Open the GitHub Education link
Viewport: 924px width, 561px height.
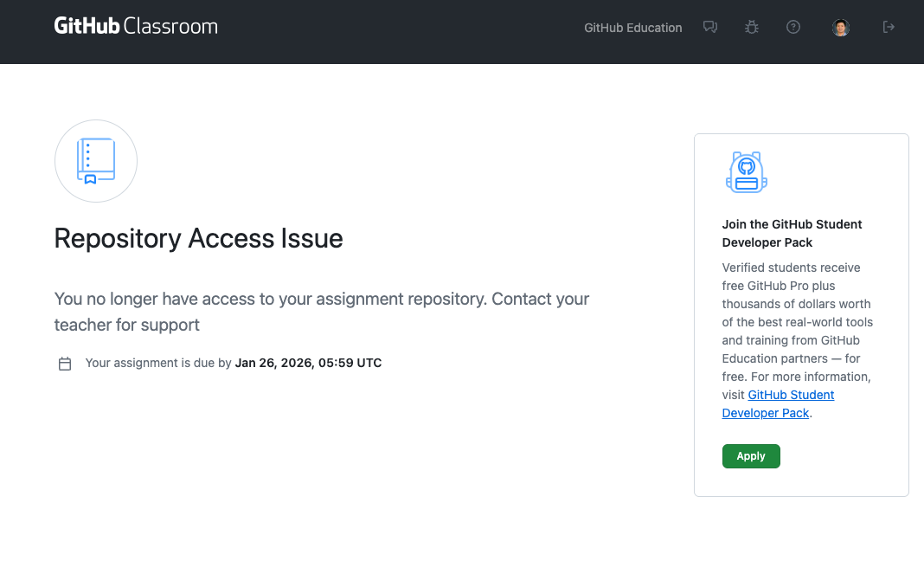632,28
